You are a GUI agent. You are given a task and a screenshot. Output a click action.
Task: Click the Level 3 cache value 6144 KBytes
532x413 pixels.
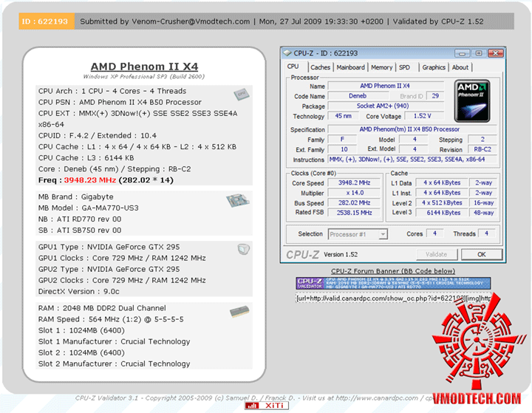(442, 213)
